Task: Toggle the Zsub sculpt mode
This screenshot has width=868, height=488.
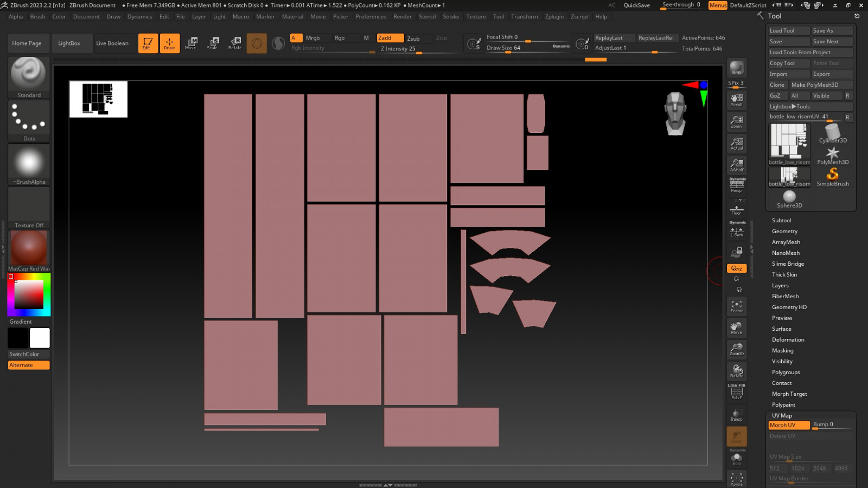Action: pos(414,38)
